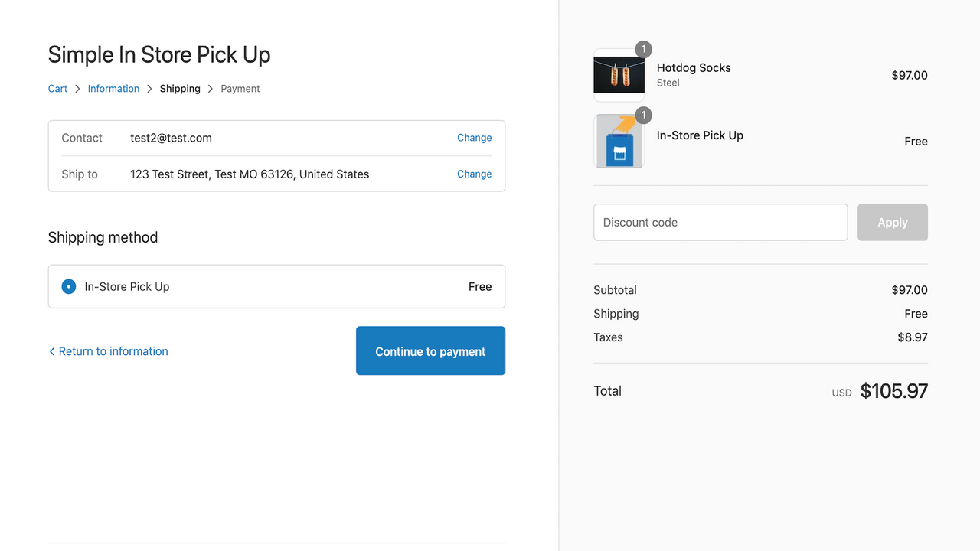Image resolution: width=980 pixels, height=551 pixels.
Task: Click the chevron between Cart and Information
Action: click(77, 88)
